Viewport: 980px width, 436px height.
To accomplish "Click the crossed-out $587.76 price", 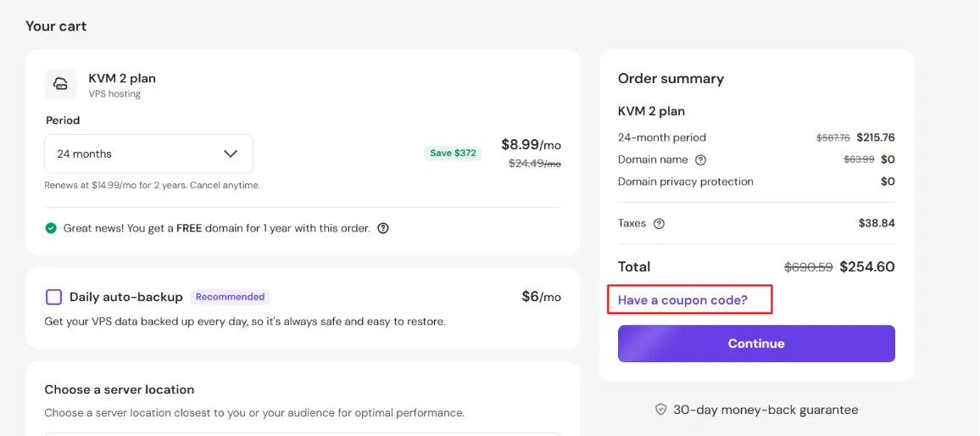I will tap(833, 137).
